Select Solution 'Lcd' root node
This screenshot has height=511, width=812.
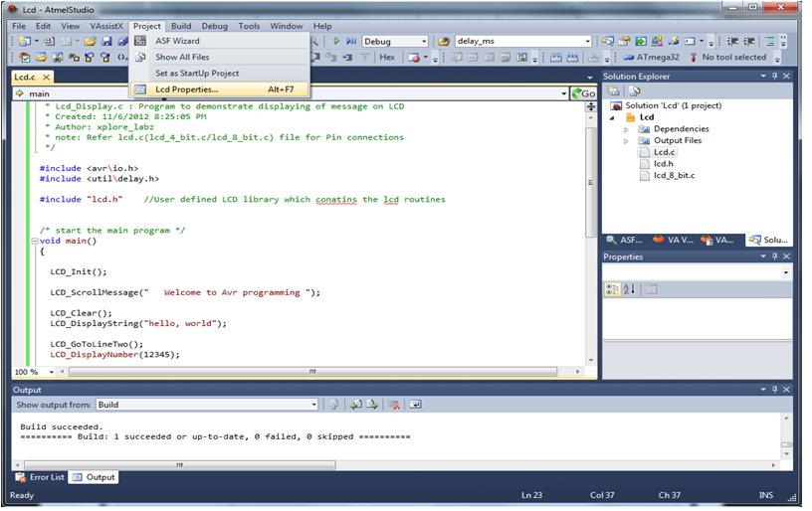tap(674, 105)
